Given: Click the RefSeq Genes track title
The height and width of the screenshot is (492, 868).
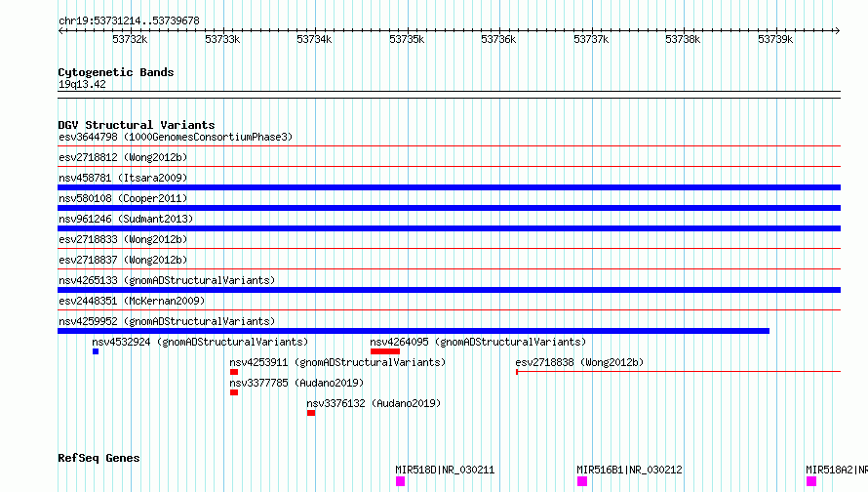Looking at the screenshot, I should tap(99, 458).
